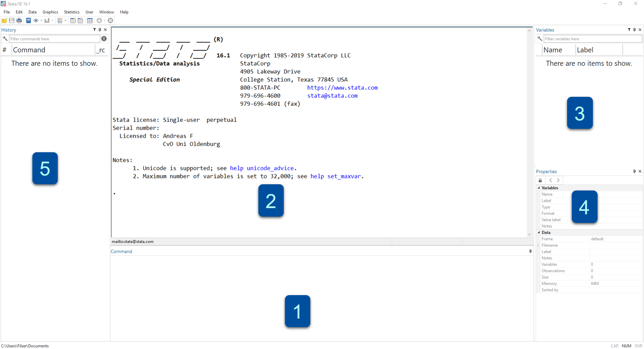Click the Break circled X icon
Screen dimensions: 644x349
click(110, 20)
